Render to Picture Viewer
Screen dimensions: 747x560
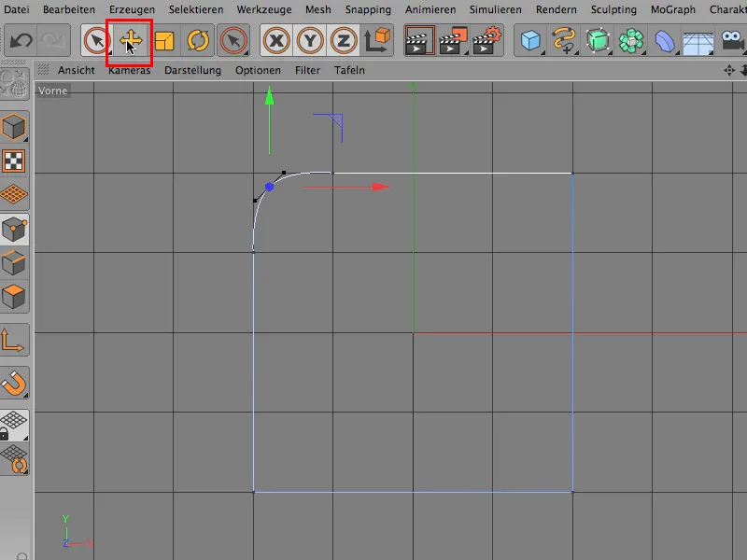point(453,41)
